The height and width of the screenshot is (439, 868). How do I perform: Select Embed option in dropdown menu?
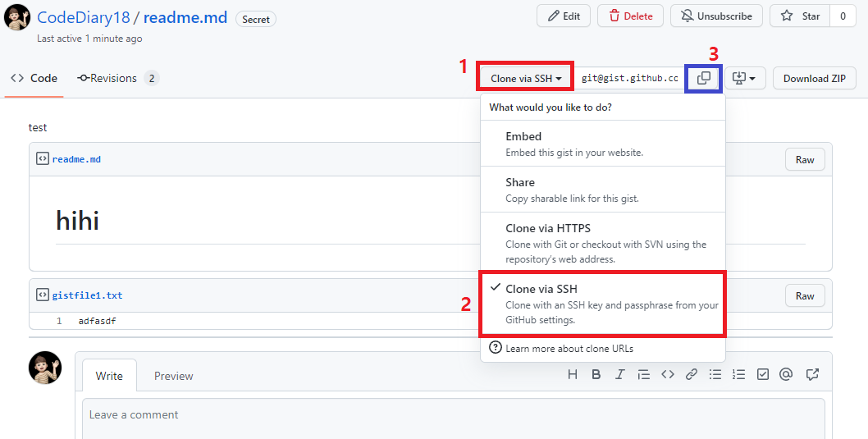603,144
